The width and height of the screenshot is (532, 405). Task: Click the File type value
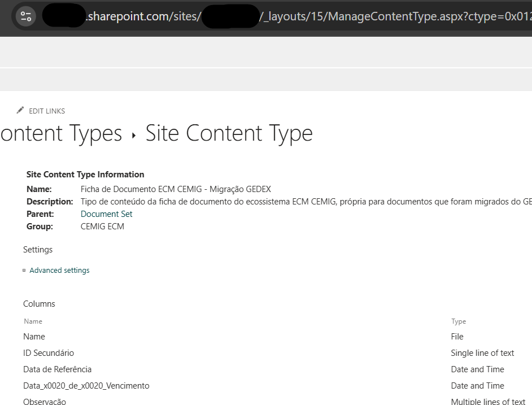click(x=457, y=337)
